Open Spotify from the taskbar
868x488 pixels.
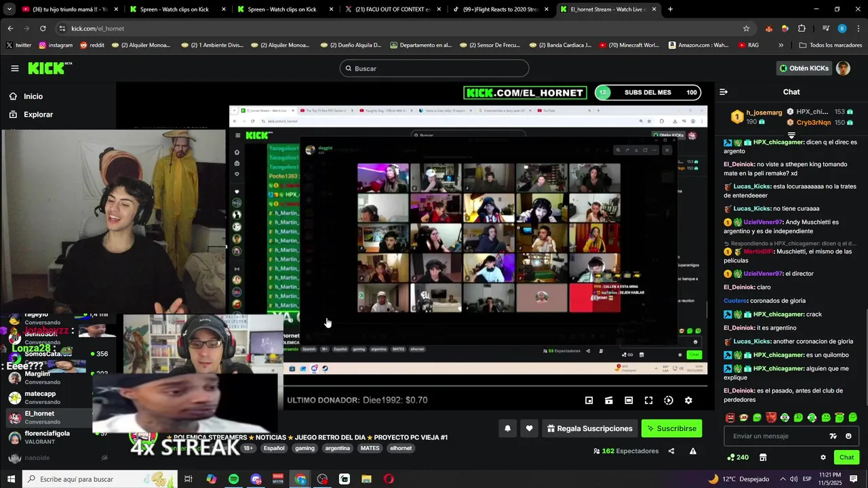(x=233, y=479)
